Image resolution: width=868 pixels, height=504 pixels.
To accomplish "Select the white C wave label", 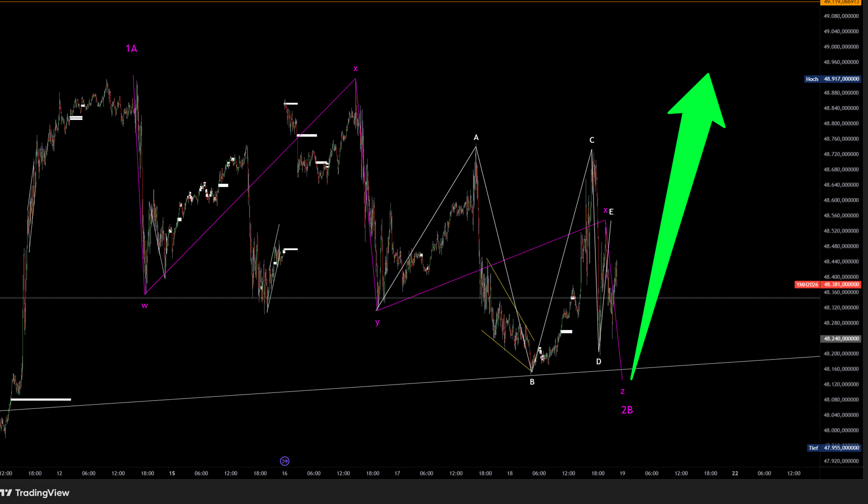I will tap(592, 140).
